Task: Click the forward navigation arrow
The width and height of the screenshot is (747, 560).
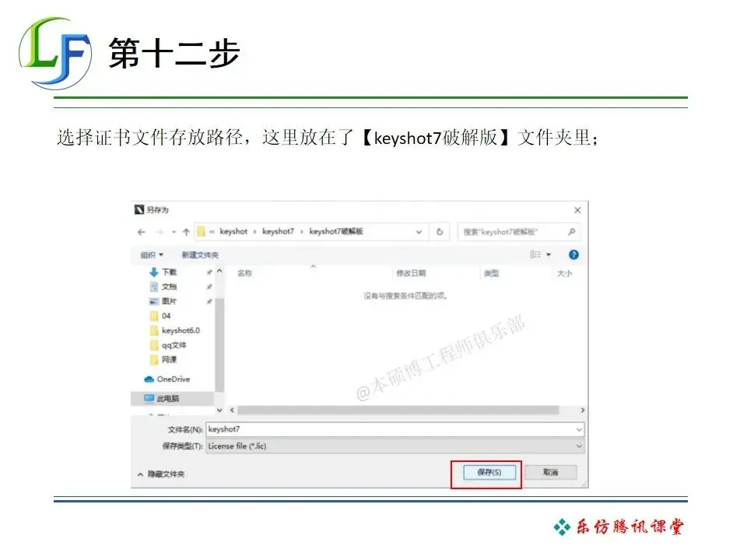Action: click(160, 232)
